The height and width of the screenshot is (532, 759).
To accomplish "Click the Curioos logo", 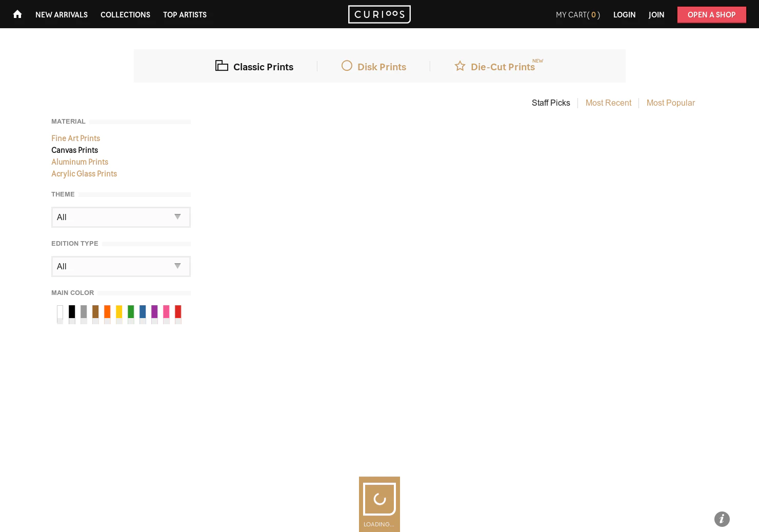I will pyautogui.click(x=379, y=14).
